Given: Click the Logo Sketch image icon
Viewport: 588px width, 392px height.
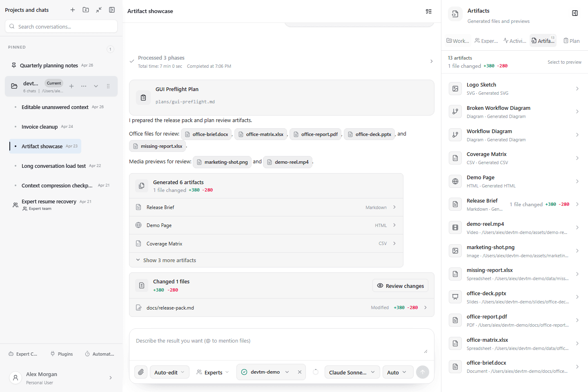Looking at the screenshot, I should coord(455,89).
